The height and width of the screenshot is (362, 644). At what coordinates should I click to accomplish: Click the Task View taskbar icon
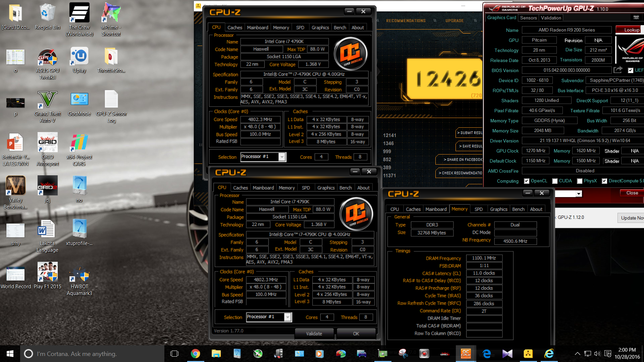click(x=174, y=354)
